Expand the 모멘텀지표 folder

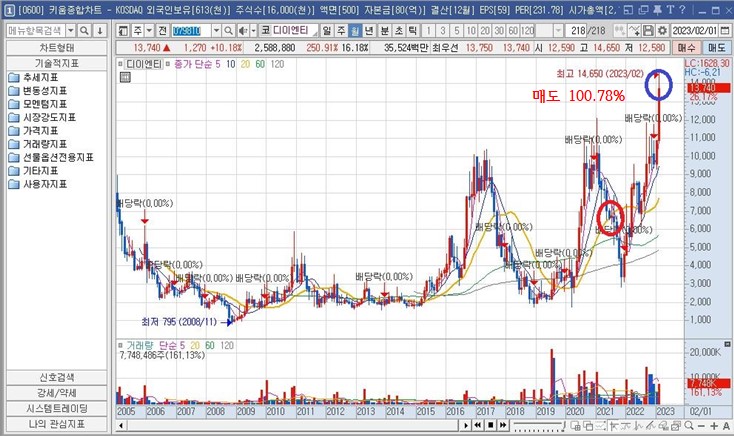(x=37, y=103)
